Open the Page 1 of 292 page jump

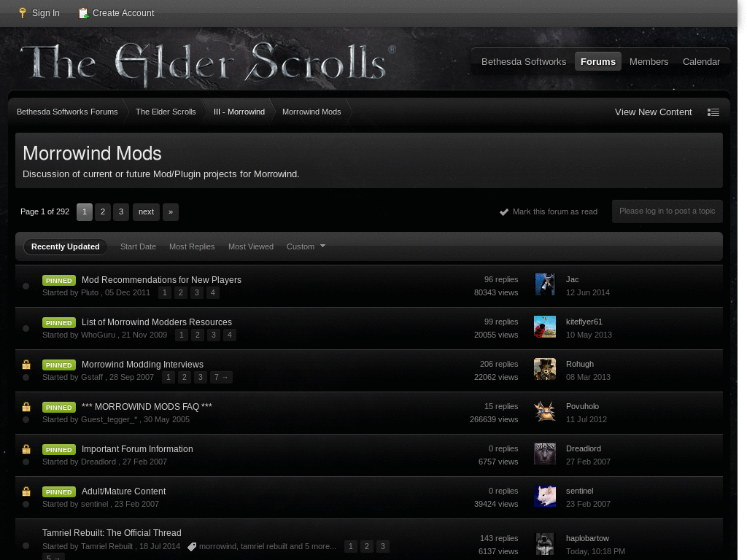[44, 212]
